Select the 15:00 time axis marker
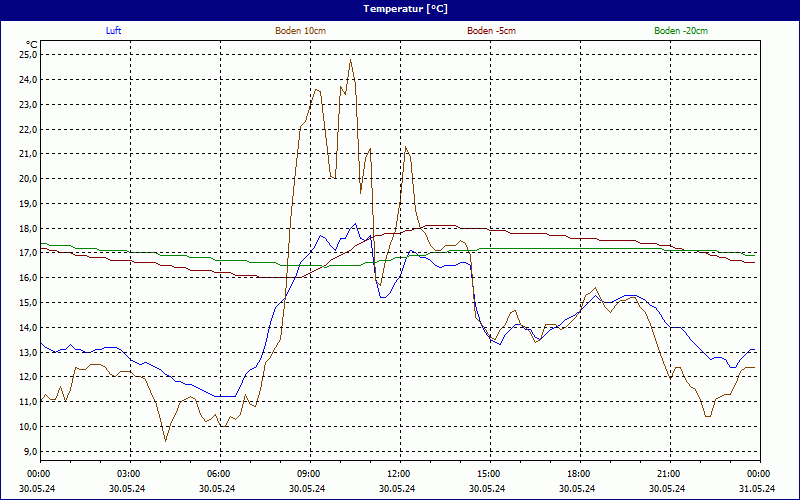800x500 pixels. (489, 474)
